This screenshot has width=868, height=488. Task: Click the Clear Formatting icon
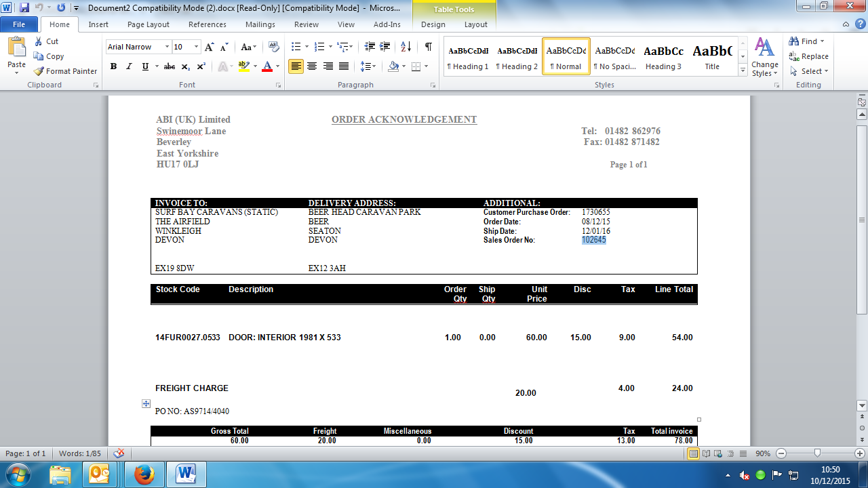click(x=274, y=47)
